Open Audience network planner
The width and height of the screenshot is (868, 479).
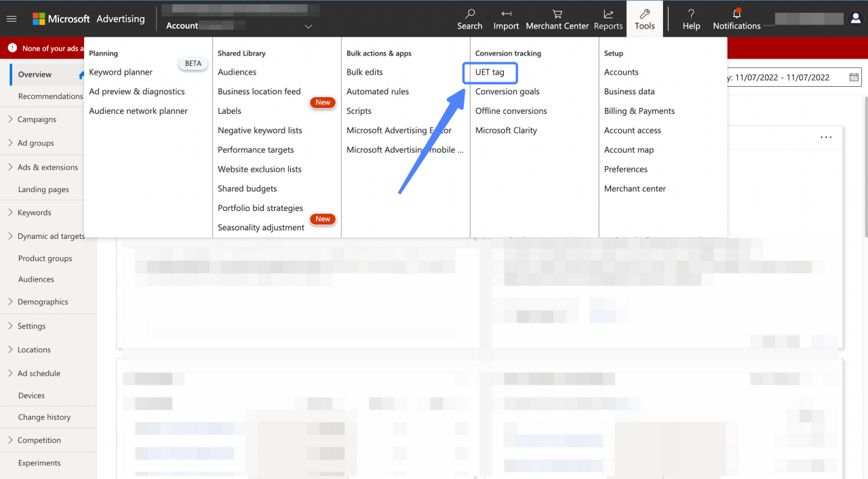pos(138,111)
